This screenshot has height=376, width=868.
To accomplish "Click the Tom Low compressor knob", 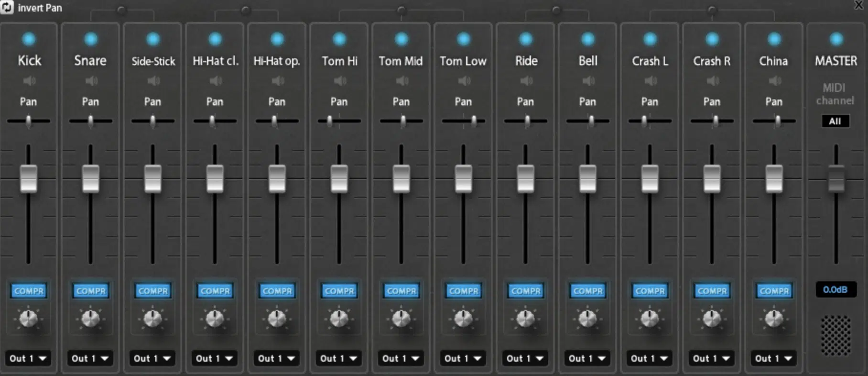I will (464, 318).
